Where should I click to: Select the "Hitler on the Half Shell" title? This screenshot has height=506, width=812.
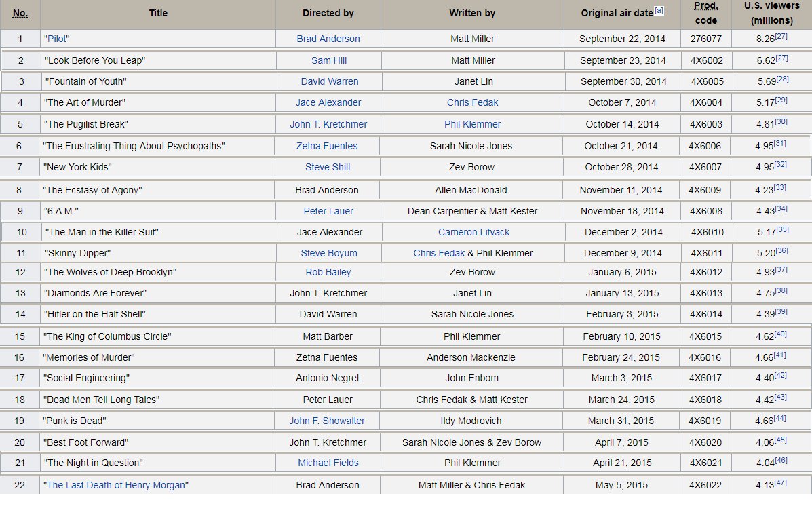95,314
